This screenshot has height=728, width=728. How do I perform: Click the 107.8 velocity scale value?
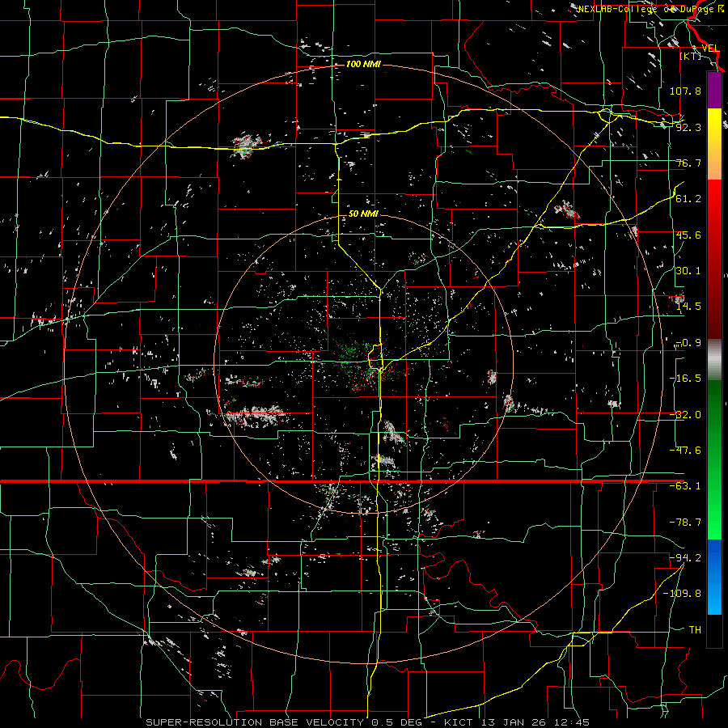coord(685,91)
